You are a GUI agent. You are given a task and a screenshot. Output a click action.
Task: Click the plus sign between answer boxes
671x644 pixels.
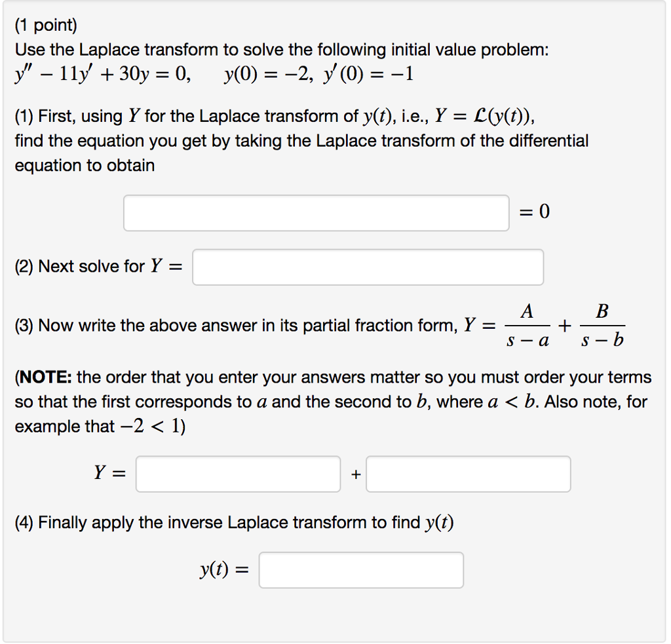[x=355, y=474]
